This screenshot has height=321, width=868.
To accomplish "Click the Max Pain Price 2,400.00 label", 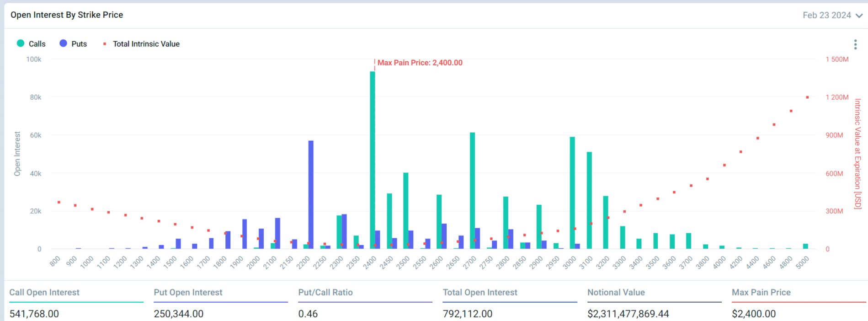I will click(x=420, y=63).
